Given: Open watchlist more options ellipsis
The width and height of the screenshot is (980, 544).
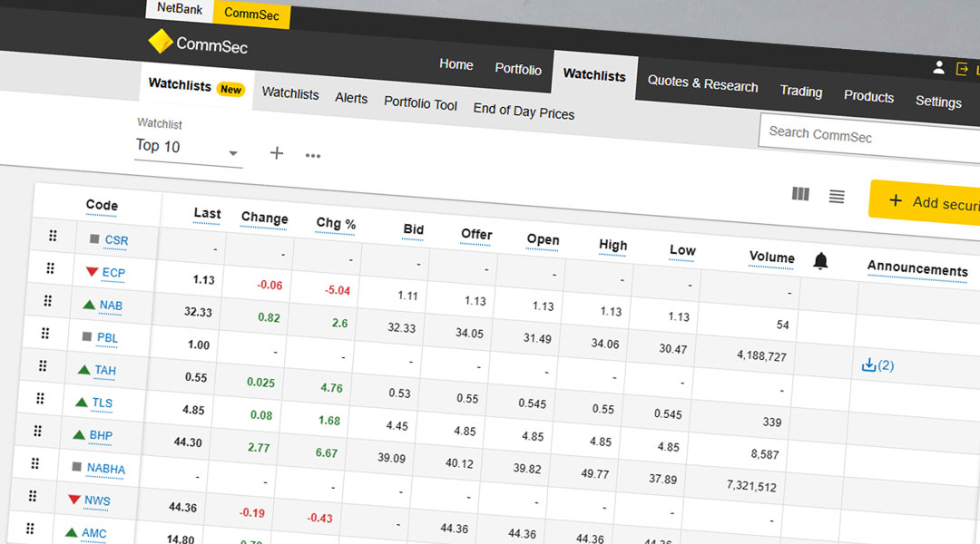Looking at the screenshot, I should tap(312, 156).
